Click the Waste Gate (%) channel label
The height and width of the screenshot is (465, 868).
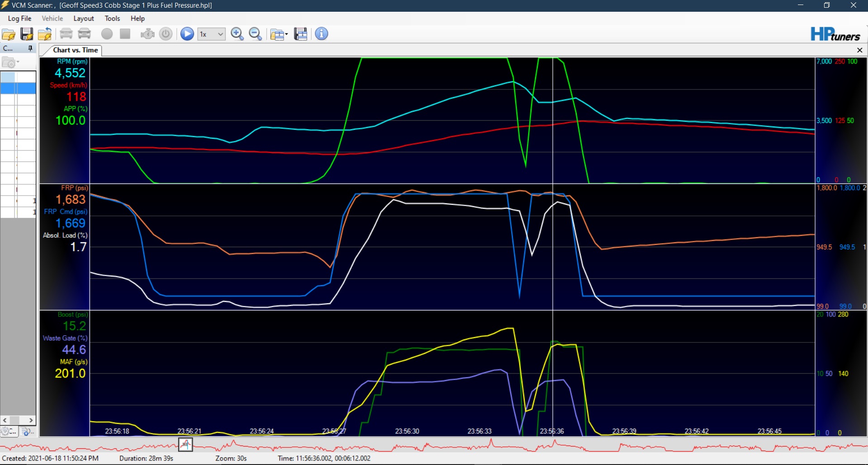pyautogui.click(x=65, y=338)
